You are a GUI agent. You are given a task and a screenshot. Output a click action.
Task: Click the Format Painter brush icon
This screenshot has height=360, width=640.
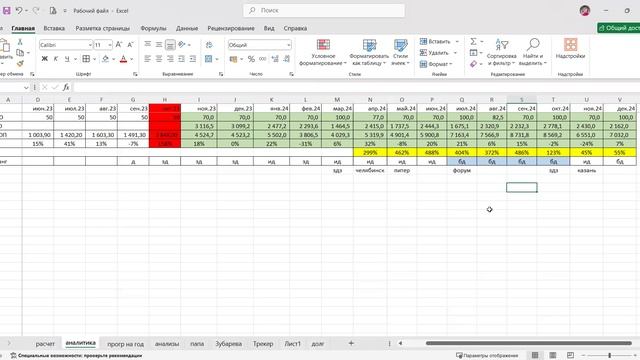(x=20, y=63)
